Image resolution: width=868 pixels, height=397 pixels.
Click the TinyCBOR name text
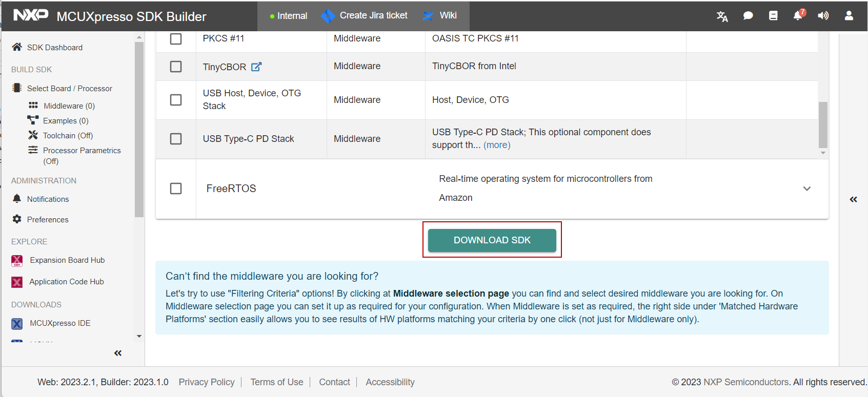225,67
